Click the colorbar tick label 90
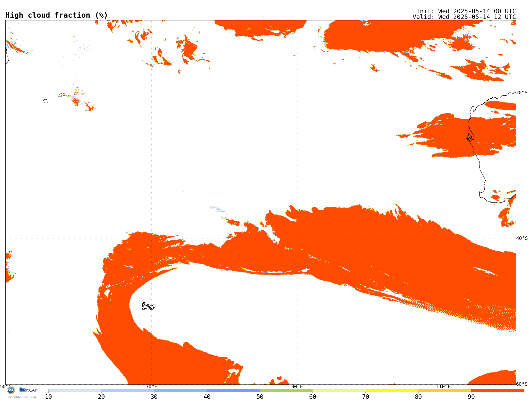The height and width of the screenshot is (400, 532). [x=471, y=397]
